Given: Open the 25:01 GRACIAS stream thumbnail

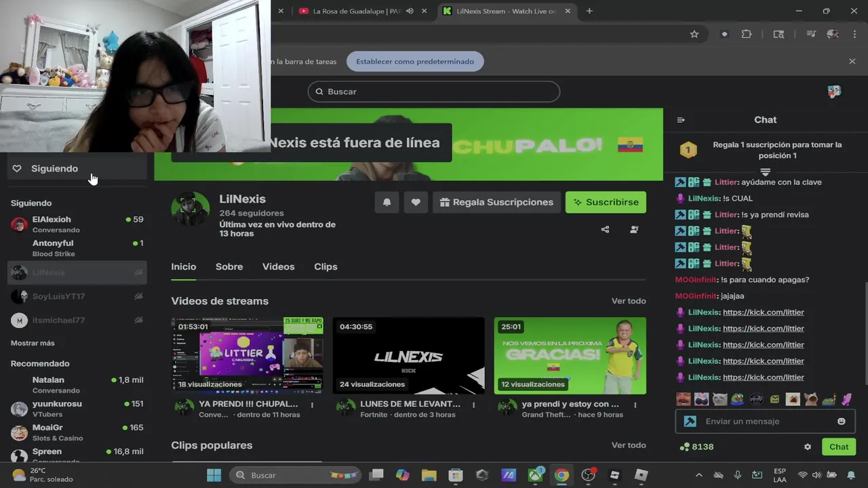Looking at the screenshot, I should pyautogui.click(x=570, y=355).
